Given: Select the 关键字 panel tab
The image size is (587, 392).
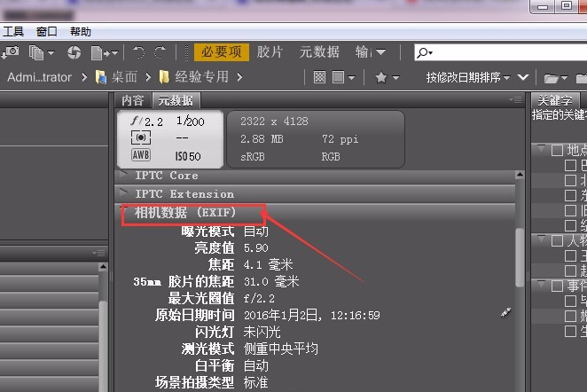Looking at the screenshot, I should pos(555,100).
